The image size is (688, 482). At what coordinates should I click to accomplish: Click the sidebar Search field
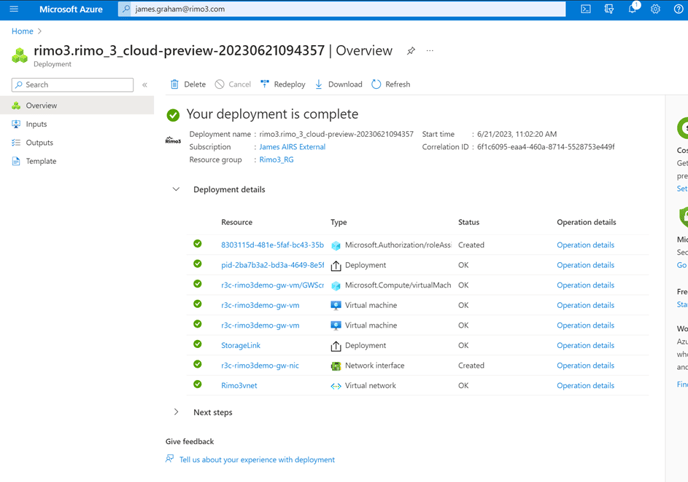[x=72, y=85]
